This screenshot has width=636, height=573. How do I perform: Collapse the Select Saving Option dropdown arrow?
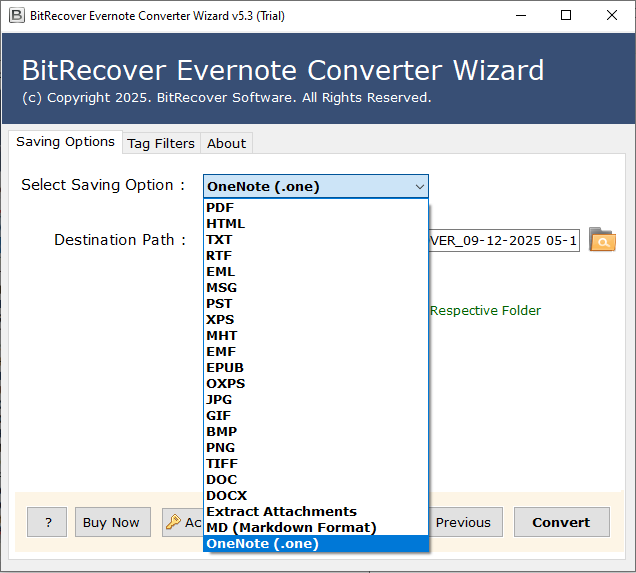[x=419, y=187]
